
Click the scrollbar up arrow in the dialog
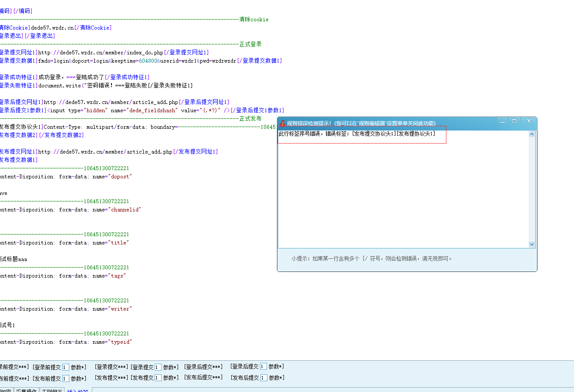click(x=532, y=134)
